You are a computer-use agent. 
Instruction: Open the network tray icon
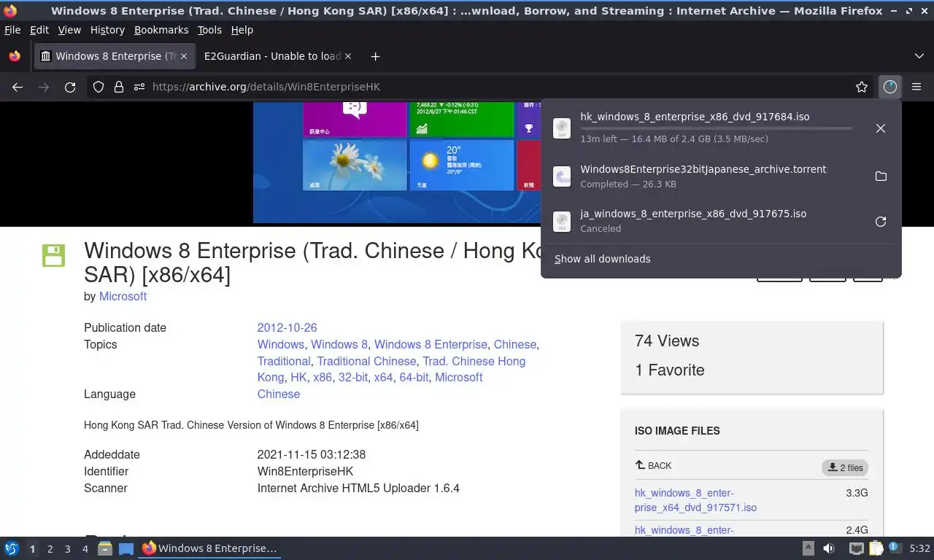pyautogui.click(x=857, y=548)
